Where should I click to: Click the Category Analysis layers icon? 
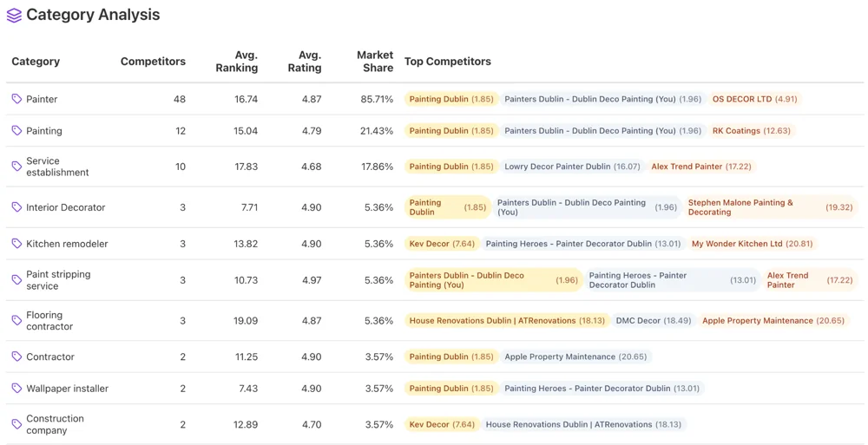[14, 16]
